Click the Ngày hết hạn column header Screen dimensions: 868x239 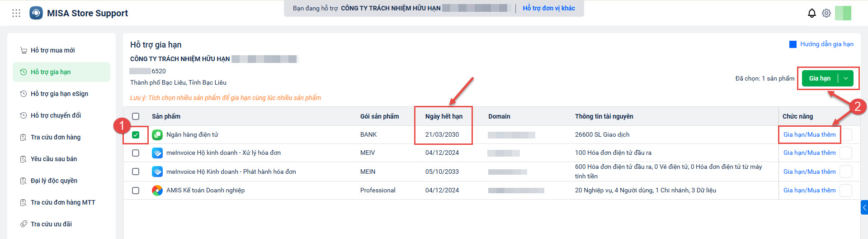[x=443, y=116]
